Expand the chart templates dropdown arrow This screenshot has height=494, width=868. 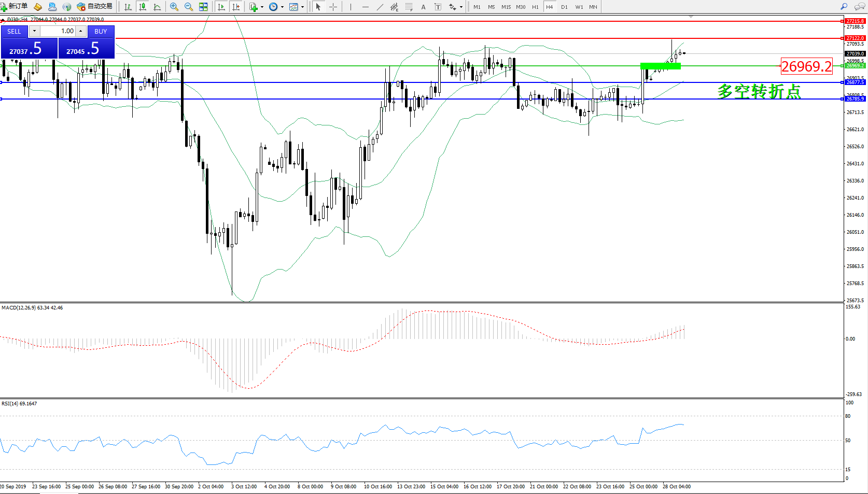coord(302,7)
